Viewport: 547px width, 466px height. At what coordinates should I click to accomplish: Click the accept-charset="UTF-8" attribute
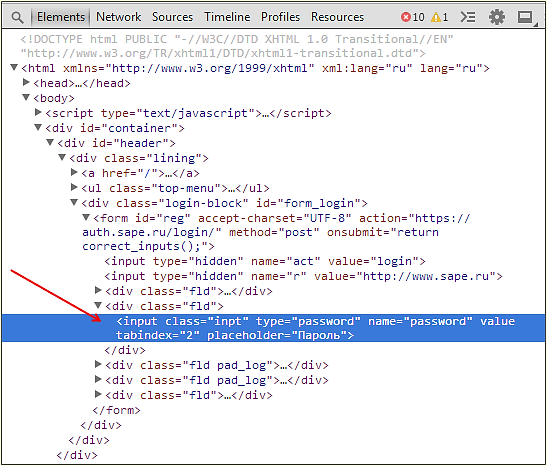point(275,218)
